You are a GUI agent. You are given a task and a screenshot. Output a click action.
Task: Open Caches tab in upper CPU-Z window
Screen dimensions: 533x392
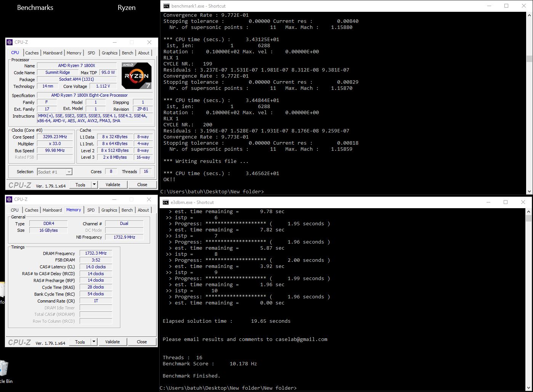tap(32, 53)
